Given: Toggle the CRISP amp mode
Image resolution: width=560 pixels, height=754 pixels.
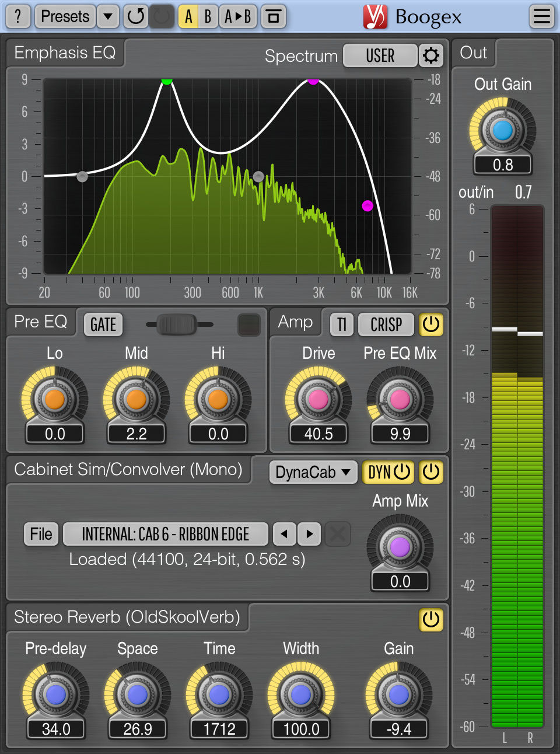Looking at the screenshot, I should tap(386, 324).
